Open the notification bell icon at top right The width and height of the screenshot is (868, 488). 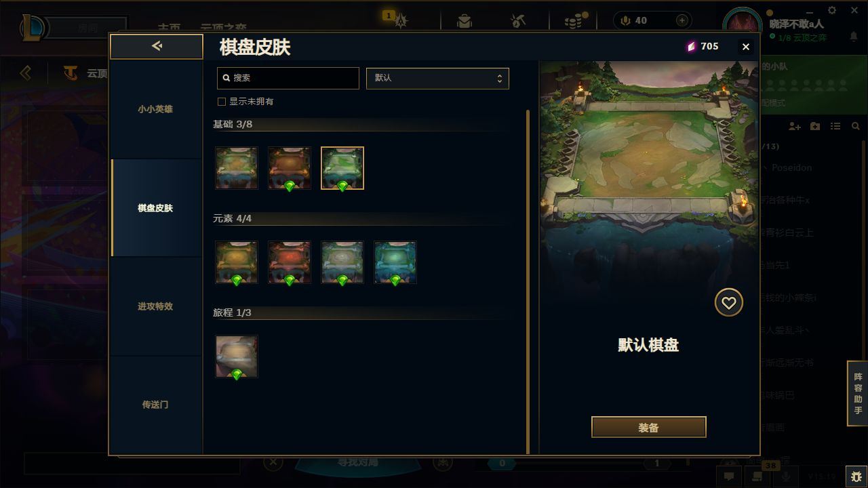click(854, 37)
